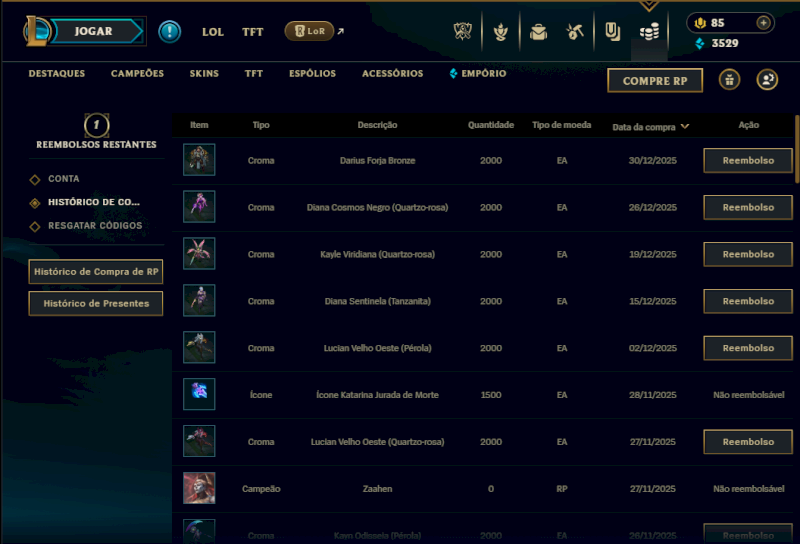Image resolution: width=800 pixels, height=544 pixels.
Task: Refund Lucian Velho Oeste (Pérola)
Action: click(748, 348)
